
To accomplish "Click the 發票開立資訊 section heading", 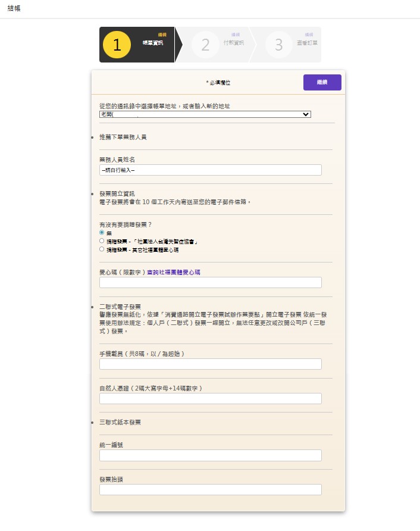I will [x=117, y=193].
